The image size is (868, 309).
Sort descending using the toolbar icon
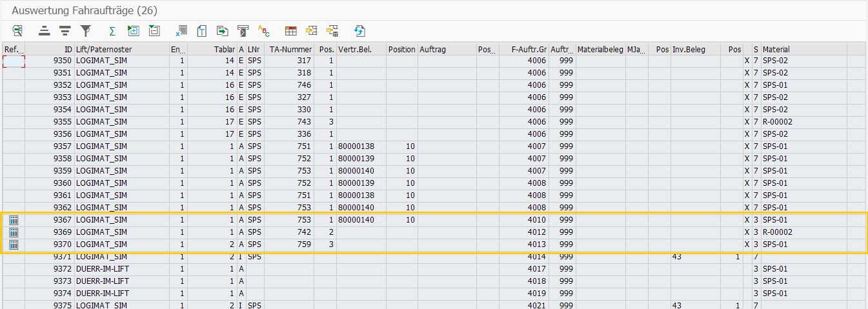(65, 30)
